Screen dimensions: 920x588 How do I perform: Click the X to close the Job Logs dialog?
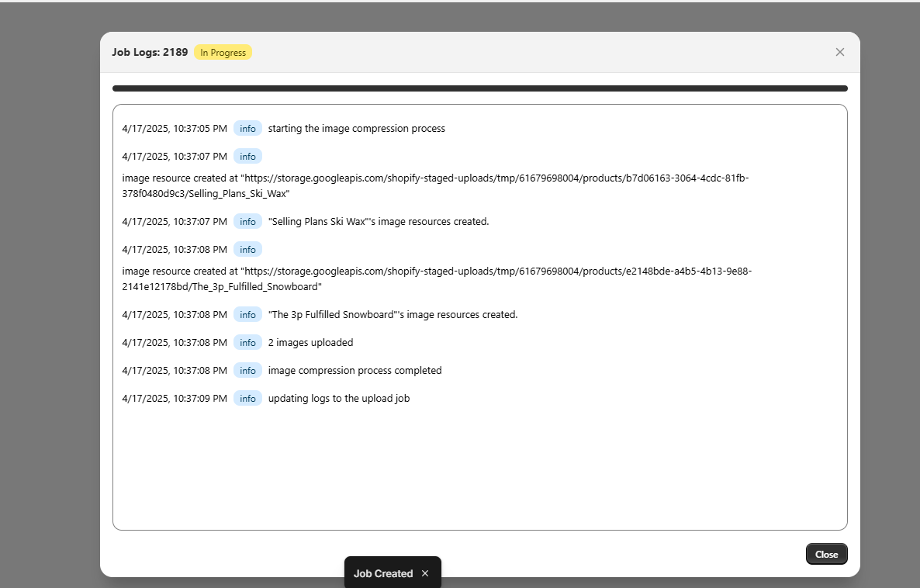point(839,52)
